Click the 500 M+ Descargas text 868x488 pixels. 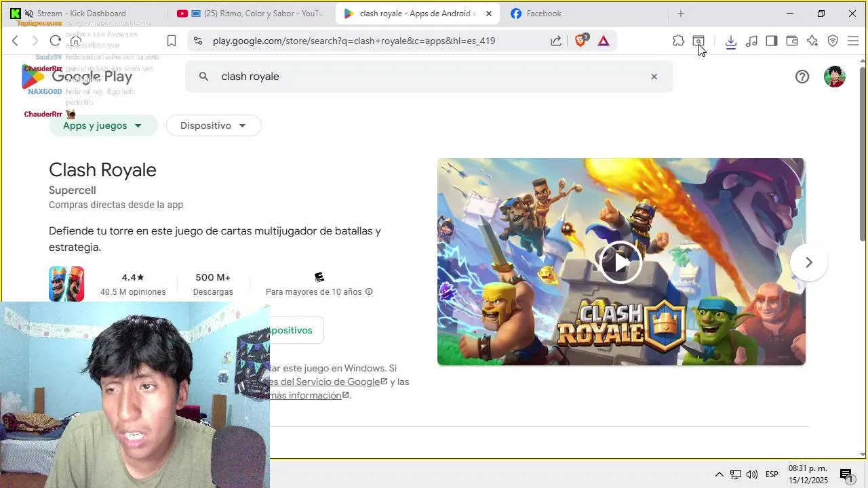tap(213, 285)
